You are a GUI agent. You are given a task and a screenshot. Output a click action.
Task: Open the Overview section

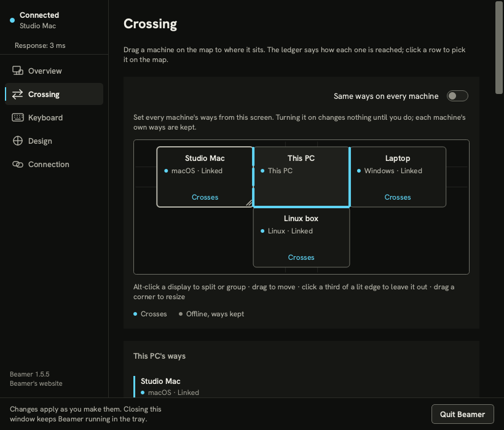54,71
